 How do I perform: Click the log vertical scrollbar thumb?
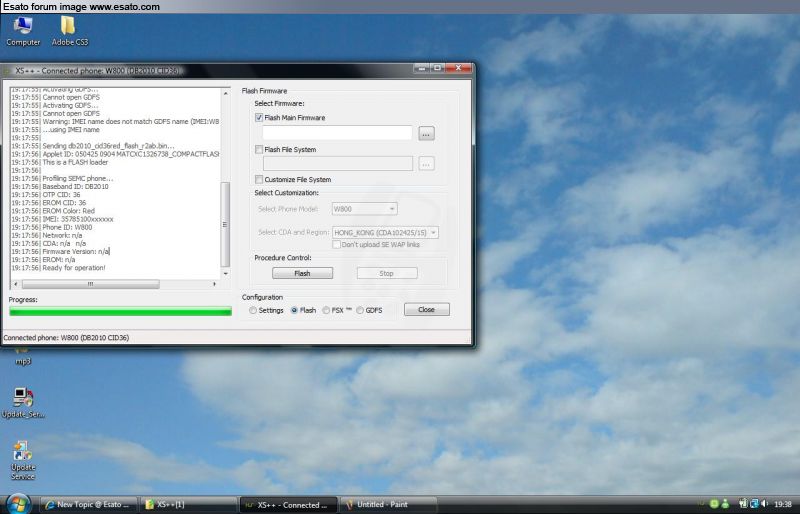coord(225,224)
